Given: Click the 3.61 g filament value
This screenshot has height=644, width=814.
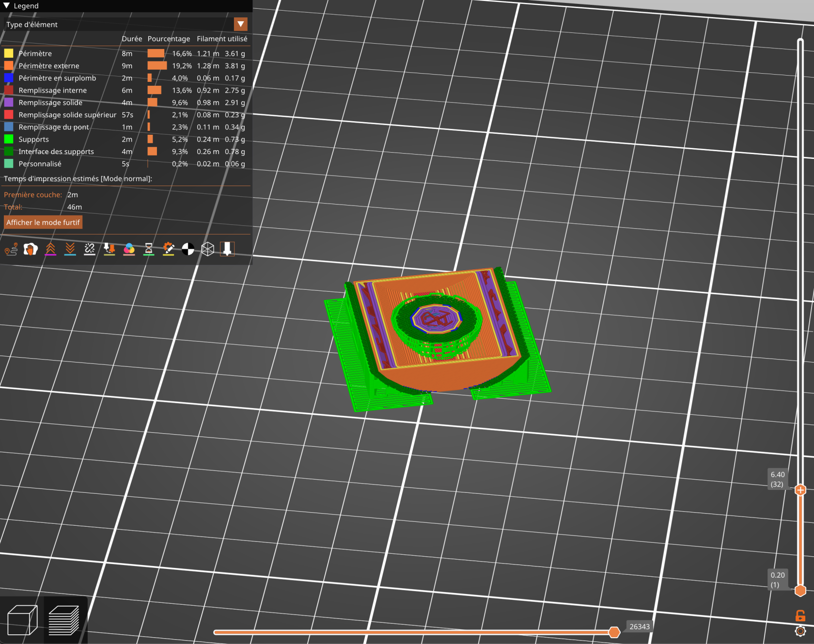Looking at the screenshot, I should click(235, 53).
